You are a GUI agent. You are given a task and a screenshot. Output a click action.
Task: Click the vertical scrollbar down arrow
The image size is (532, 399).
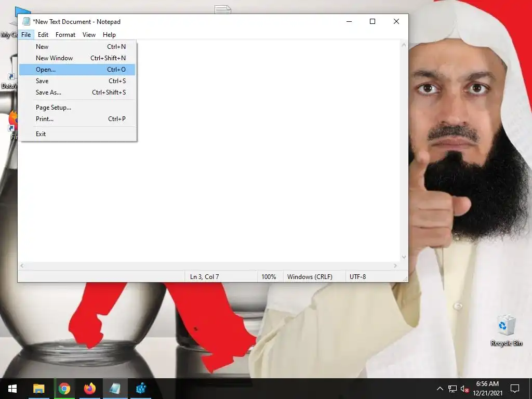point(404,257)
